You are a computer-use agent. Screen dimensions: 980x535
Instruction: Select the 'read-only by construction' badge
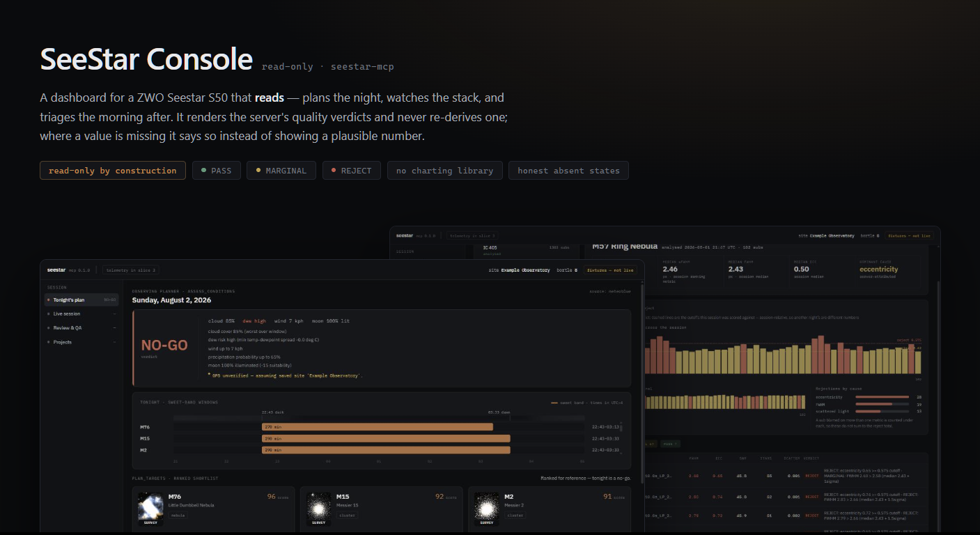coord(113,171)
